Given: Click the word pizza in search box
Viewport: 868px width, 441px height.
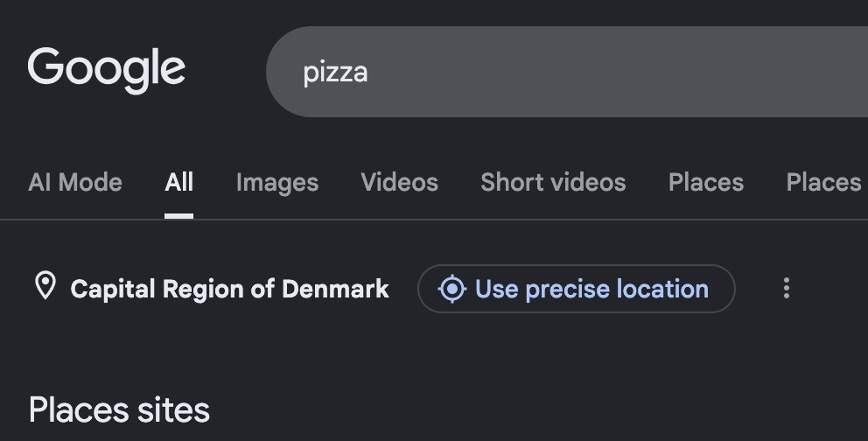Looking at the screenshot, I should 335,73.
